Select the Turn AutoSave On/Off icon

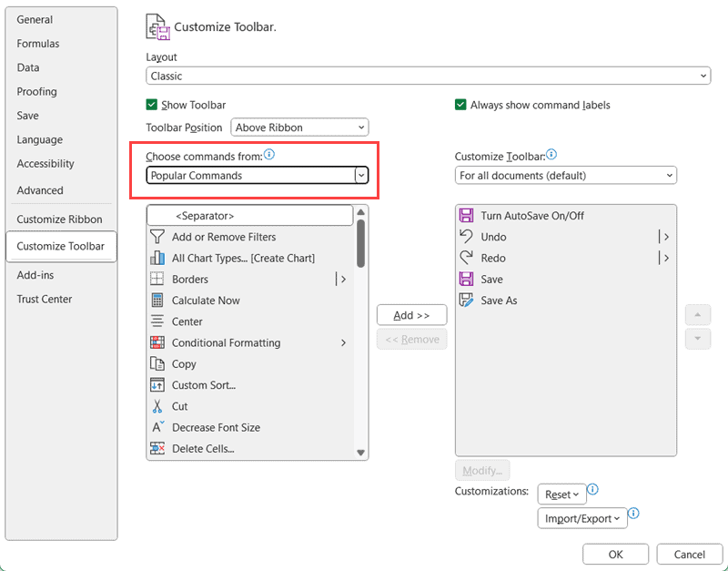467,216
